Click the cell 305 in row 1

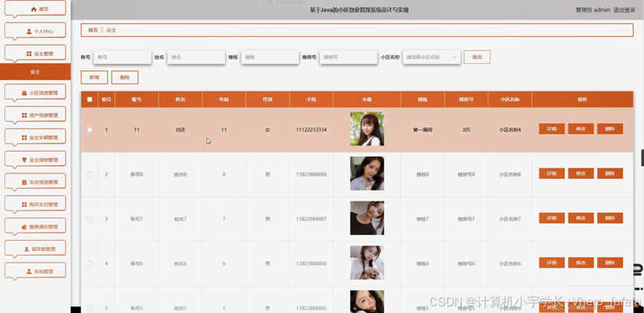point(466,129)
